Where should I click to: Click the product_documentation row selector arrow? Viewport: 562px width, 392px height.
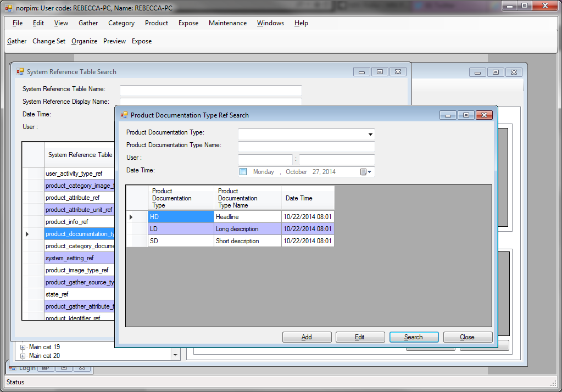pos(27,234)
